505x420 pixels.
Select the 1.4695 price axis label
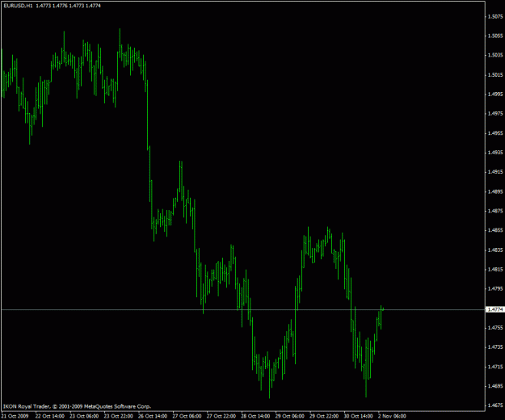[495, 386]
